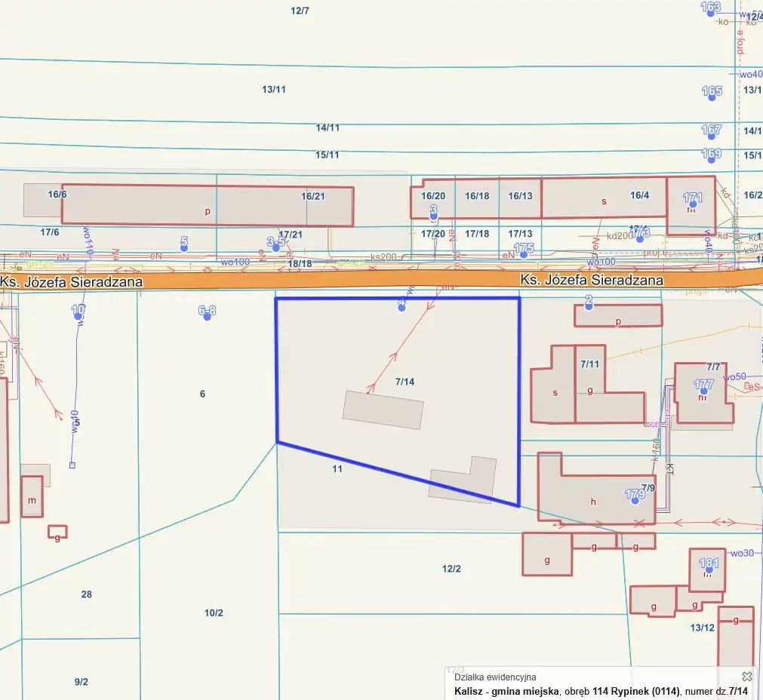763x700 pixels.
Task: Click parcel label 14/11
Action: (328, 127)
